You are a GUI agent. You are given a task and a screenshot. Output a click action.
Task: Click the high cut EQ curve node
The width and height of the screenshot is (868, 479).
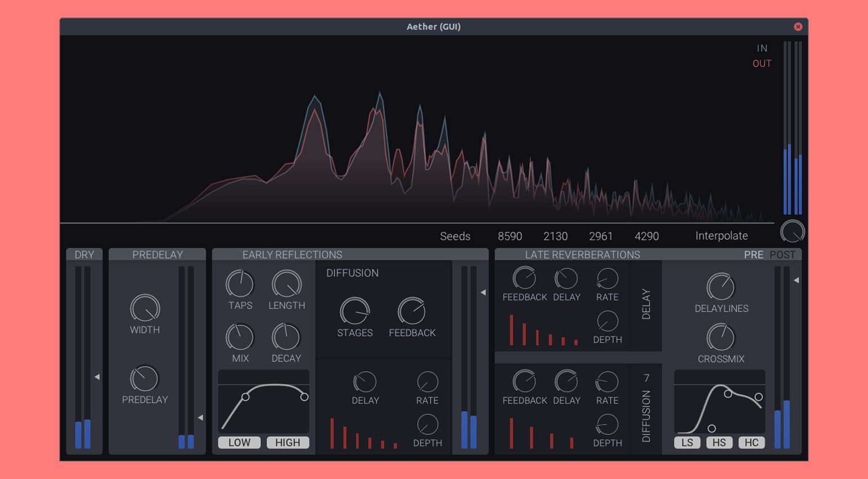(759, 397)
